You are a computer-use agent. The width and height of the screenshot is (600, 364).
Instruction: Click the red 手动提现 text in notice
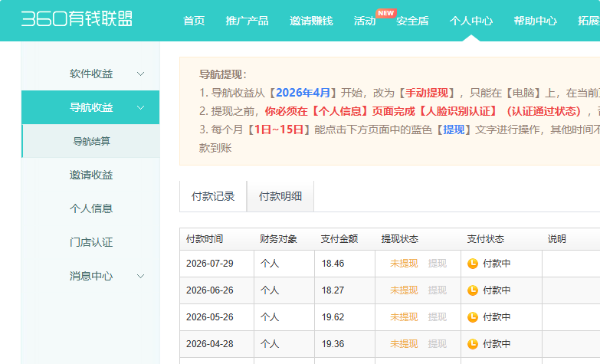pos(427,93)
